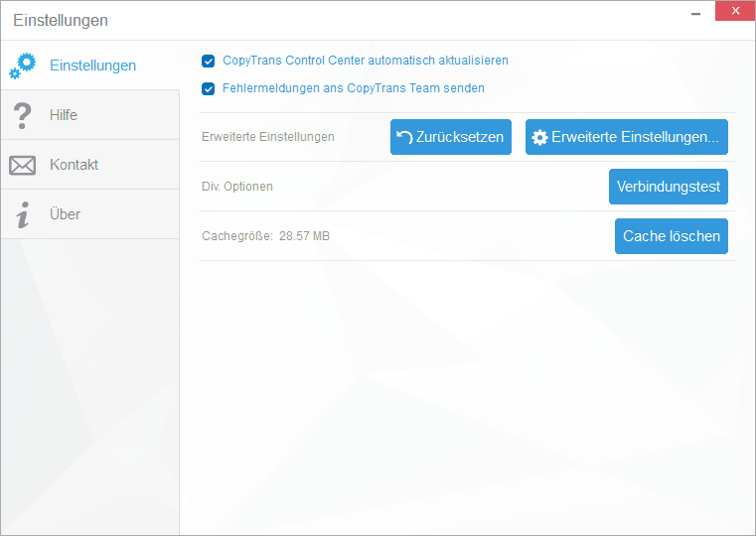This screenshot has height=536, width=756.
Task: Click the Zurücksetzen button text
Action: pyautogui.click(x=460, y=137)
